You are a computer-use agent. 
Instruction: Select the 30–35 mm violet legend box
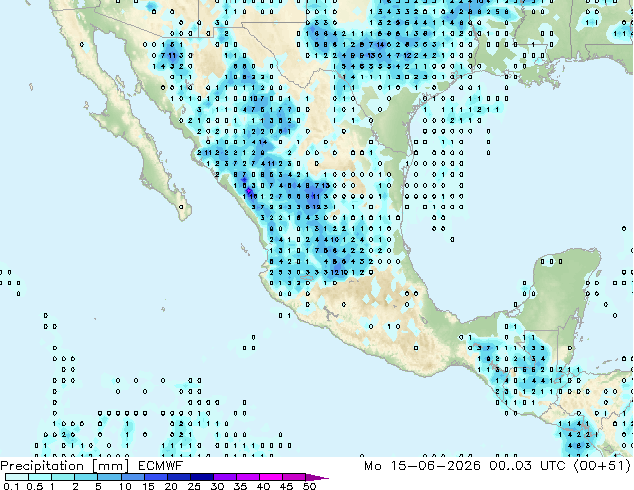point(224,477)
